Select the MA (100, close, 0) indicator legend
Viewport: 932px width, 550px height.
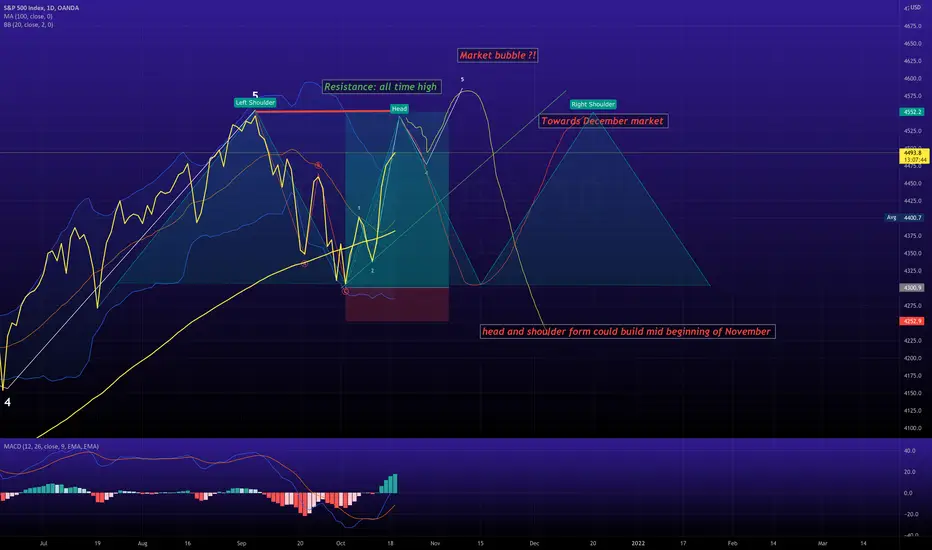(x=28, y=17)
